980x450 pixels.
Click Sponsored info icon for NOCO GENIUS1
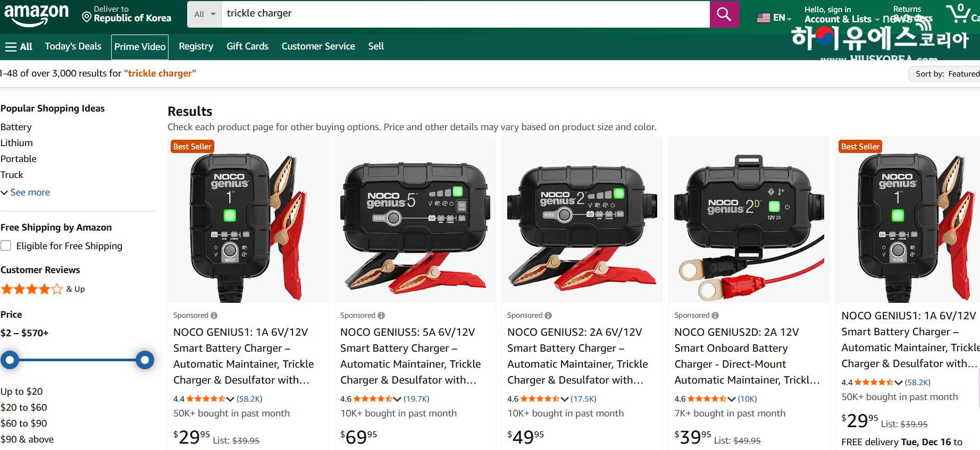coord(214,316)
